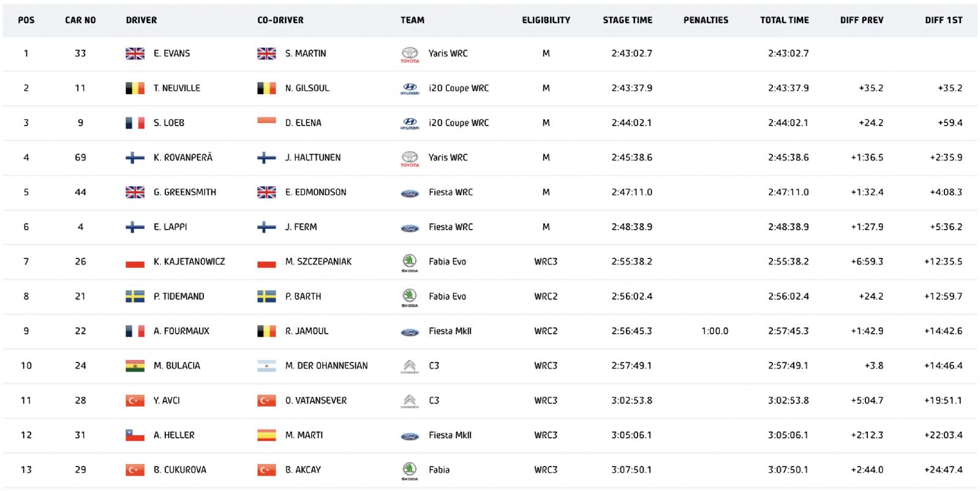Screen dimensions: 980x491
Task: Click the Chilean flag beside A. Heller
Action: [135, 435]
